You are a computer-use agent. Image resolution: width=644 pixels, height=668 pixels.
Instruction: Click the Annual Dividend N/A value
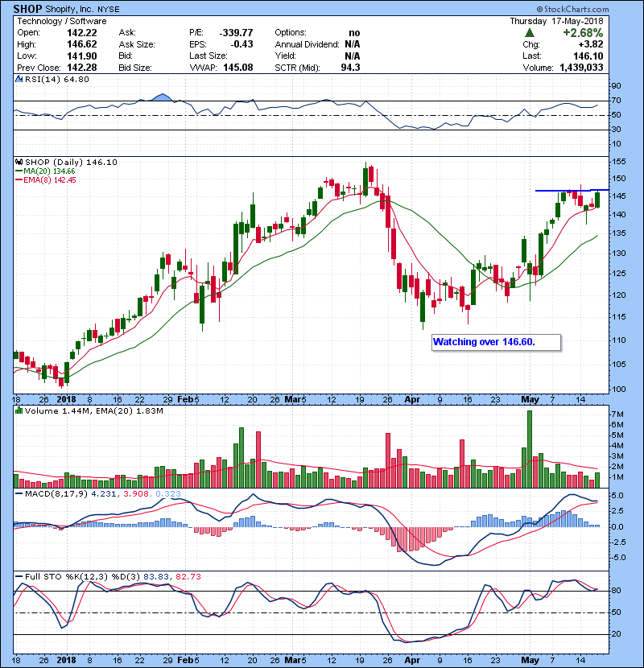353,44
